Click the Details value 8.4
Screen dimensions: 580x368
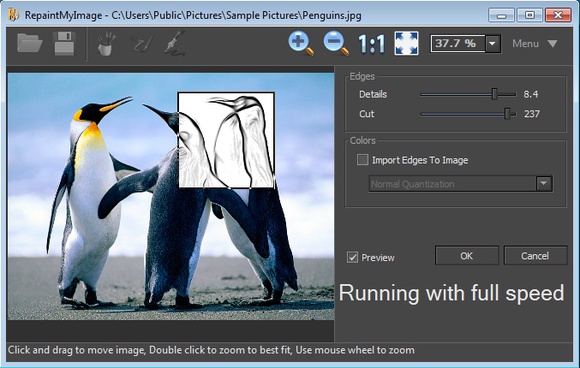click(530, 94)
